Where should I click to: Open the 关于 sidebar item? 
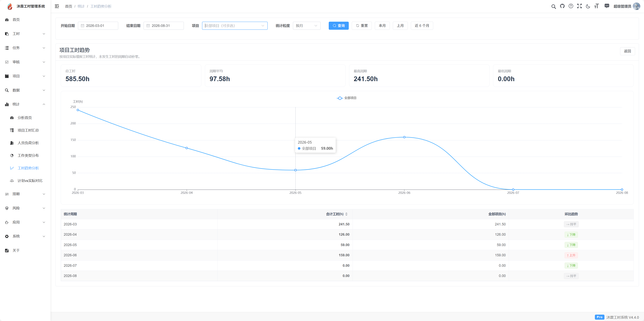25,250
